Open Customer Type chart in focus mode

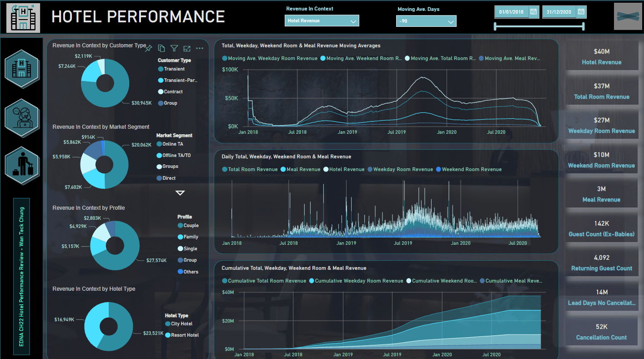coord(186,48)
